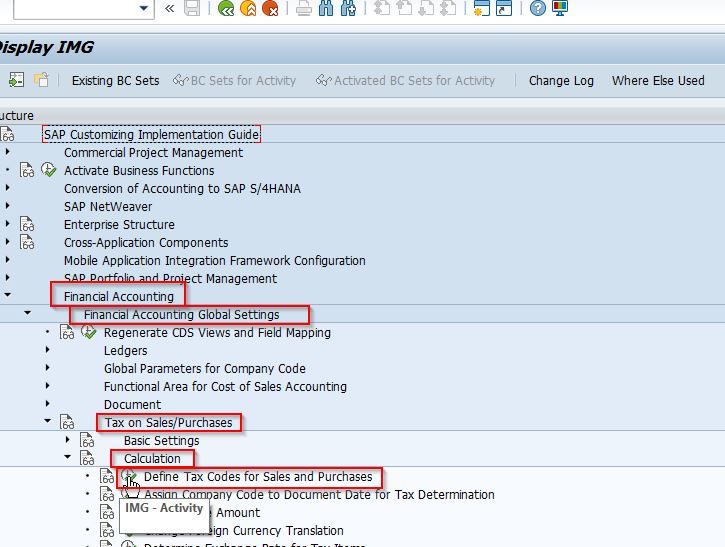Click the Print icon in toolbar
The height and width of the screenshot is (547, 725).
click(304, 8)
